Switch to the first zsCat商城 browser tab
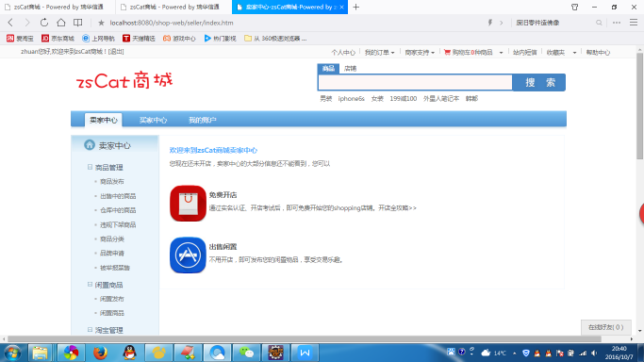 pyautogui.click(x=58, y=7)
